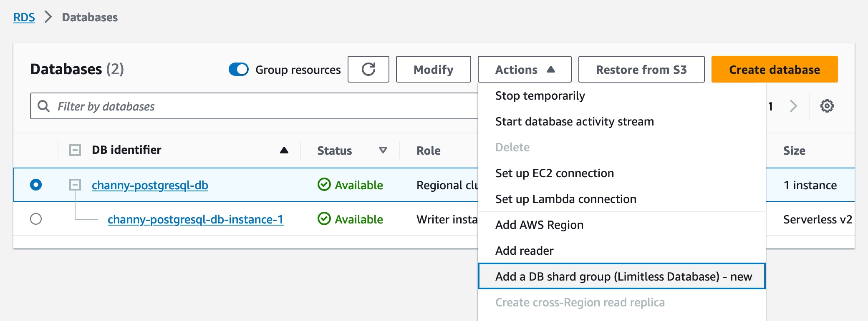The height and width of the screenshot is (321, 868).
Task: Choose Stop temporarily from Actions
Action: pos(622,96)
